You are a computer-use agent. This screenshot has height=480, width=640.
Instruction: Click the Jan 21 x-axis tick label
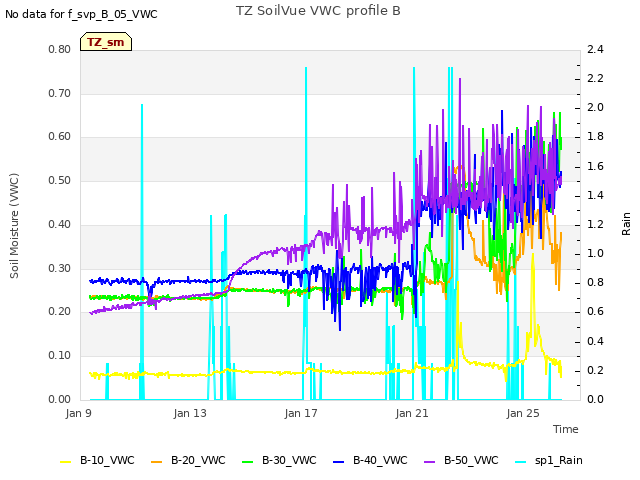pyautogui.click(x=412, y=413)
